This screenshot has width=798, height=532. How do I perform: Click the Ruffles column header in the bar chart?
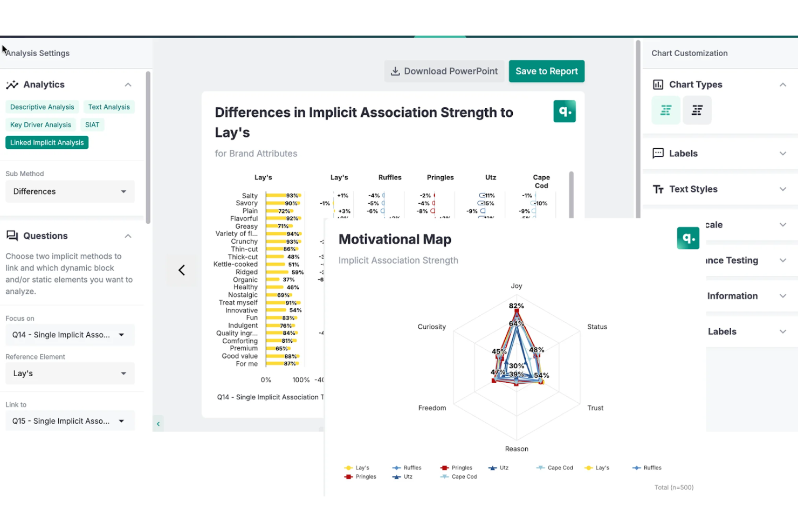[390, 177]
